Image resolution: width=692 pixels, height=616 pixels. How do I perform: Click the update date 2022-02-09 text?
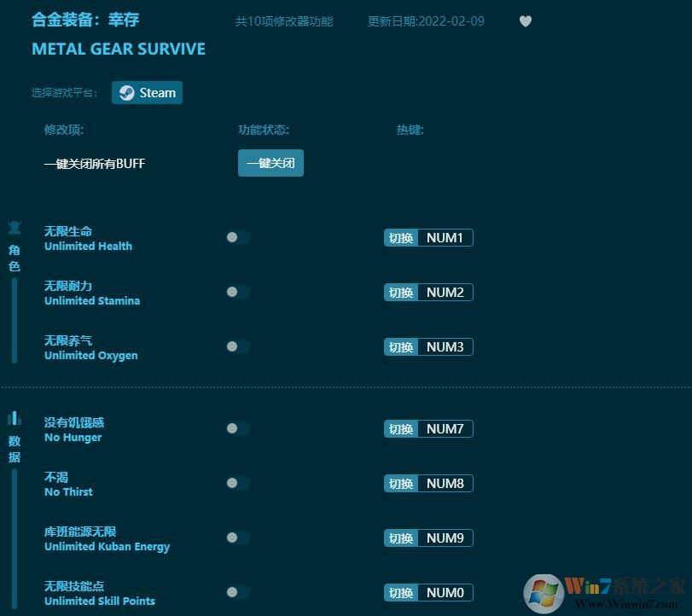click(x=426, y=21)
